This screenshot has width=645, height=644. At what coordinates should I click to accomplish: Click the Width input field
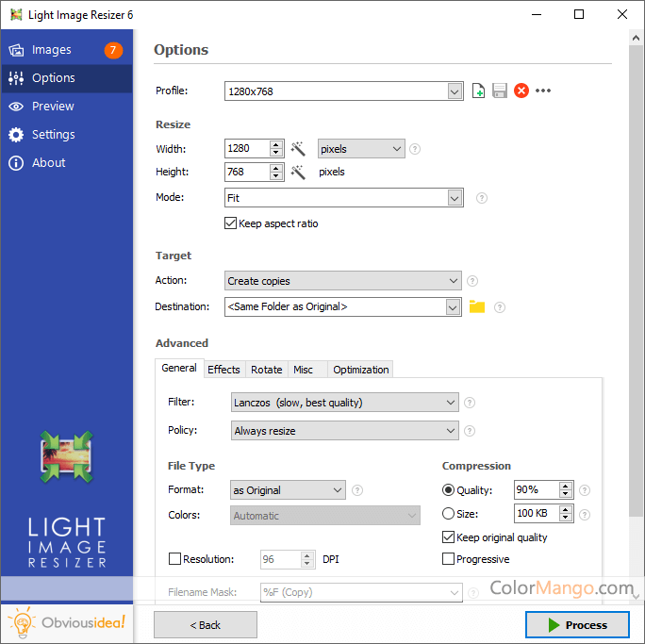pyautogui.click(x=247, y=148)
